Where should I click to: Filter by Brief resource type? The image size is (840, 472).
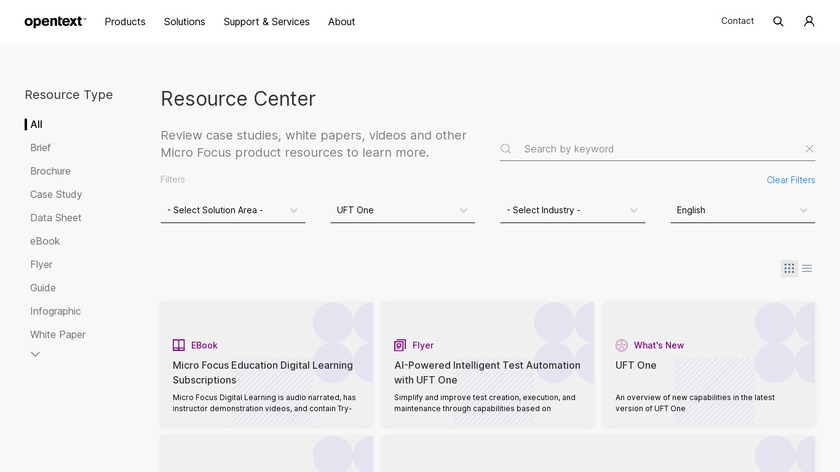click(40, 148)
